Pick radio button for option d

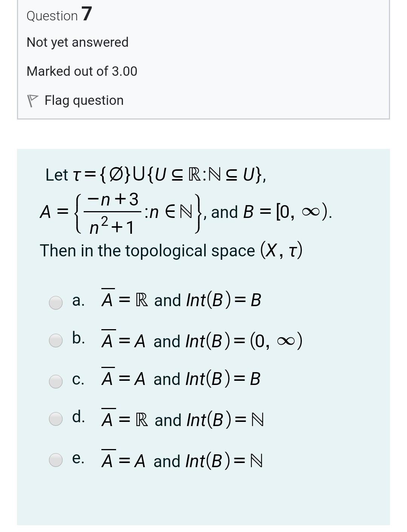56,419
